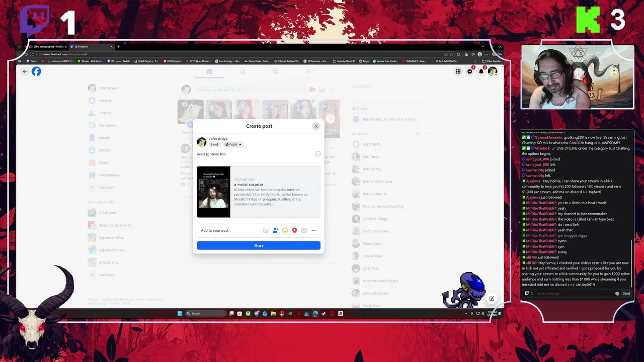Viewport: 644px width, 362px height.
Task: Show hidden system tray icons
Action: (466, 313)
